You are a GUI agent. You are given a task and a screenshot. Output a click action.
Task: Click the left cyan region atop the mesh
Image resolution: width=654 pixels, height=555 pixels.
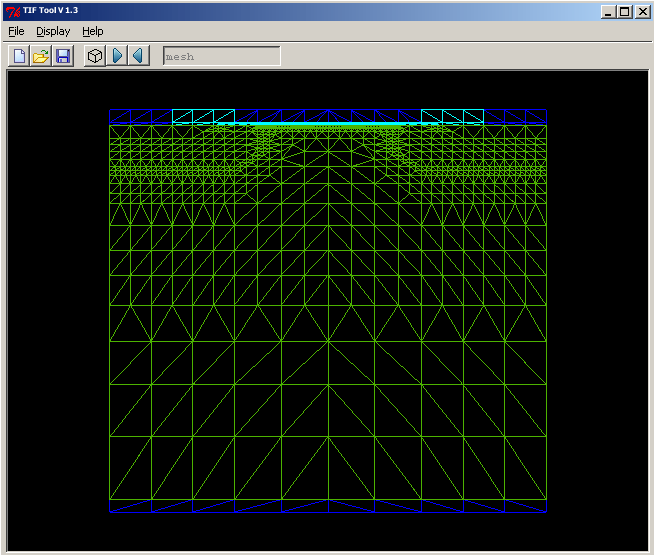point(203,117)
